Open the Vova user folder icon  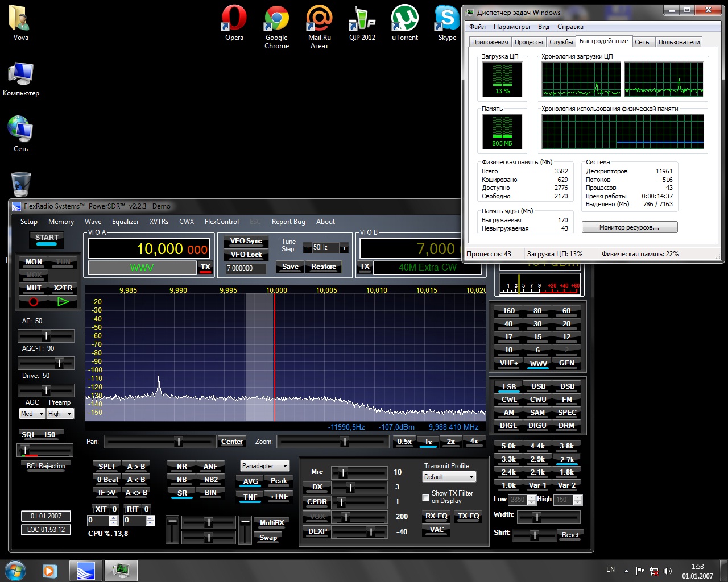pyautogui.click(x=20, y=23)
